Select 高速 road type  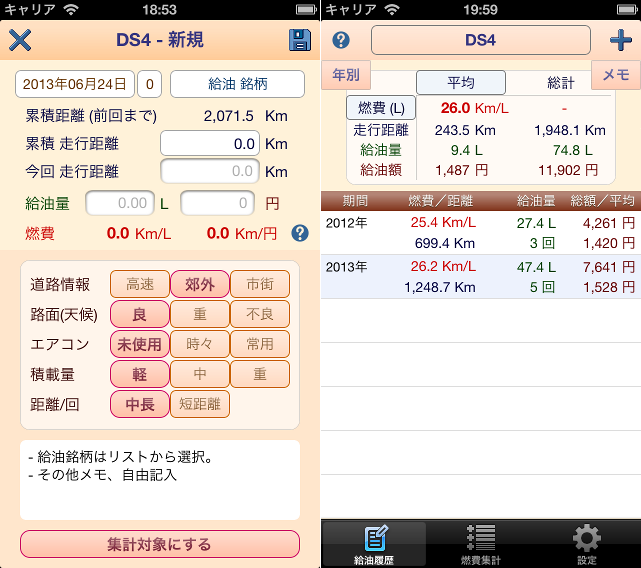(x=139, y=284)
